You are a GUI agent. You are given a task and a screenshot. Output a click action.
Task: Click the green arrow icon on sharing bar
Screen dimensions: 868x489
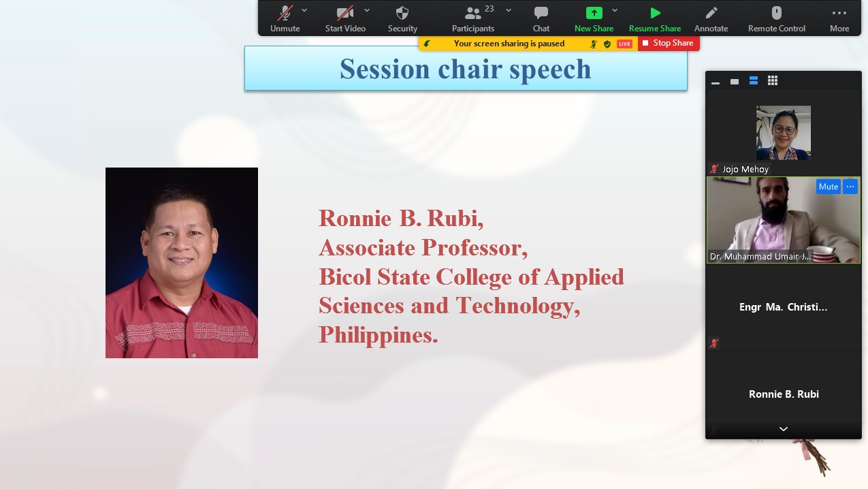[x=427, y=44]
